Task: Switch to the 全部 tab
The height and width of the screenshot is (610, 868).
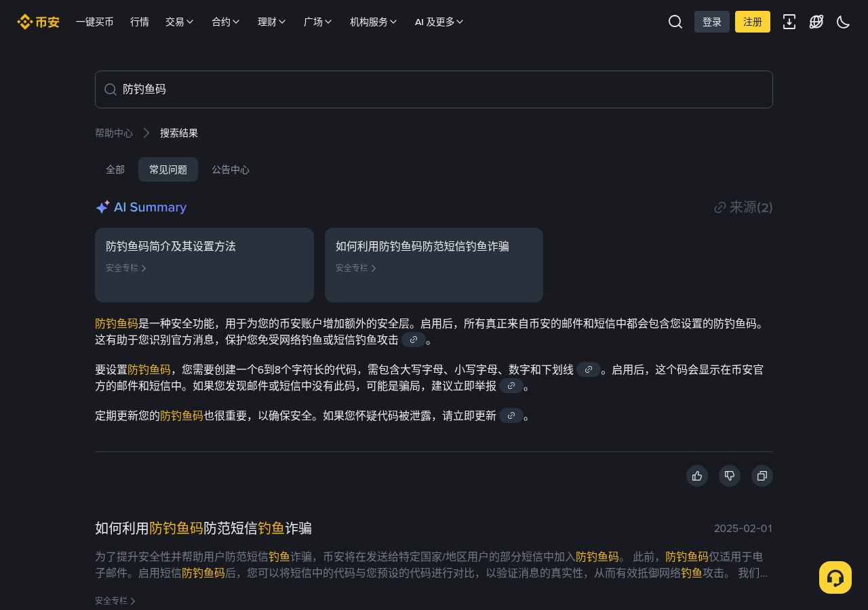Action: click(x=115, y=169)
